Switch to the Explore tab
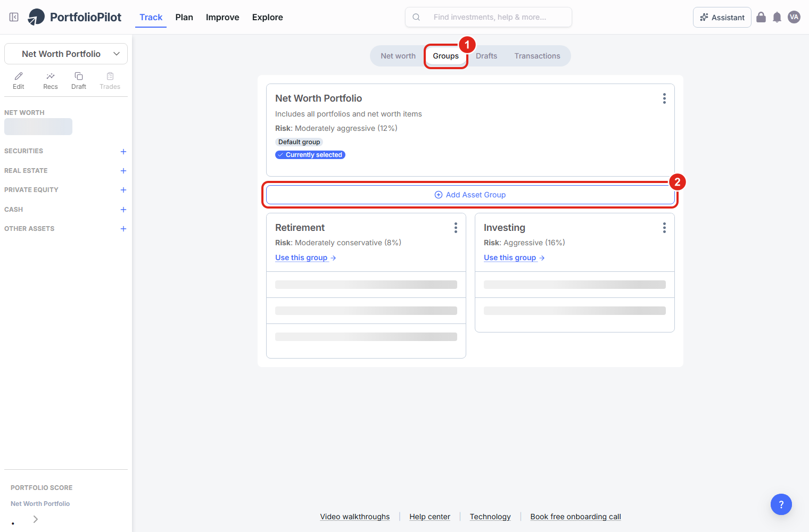This screenshot has height=532, width=809. (x=268, y=17)
